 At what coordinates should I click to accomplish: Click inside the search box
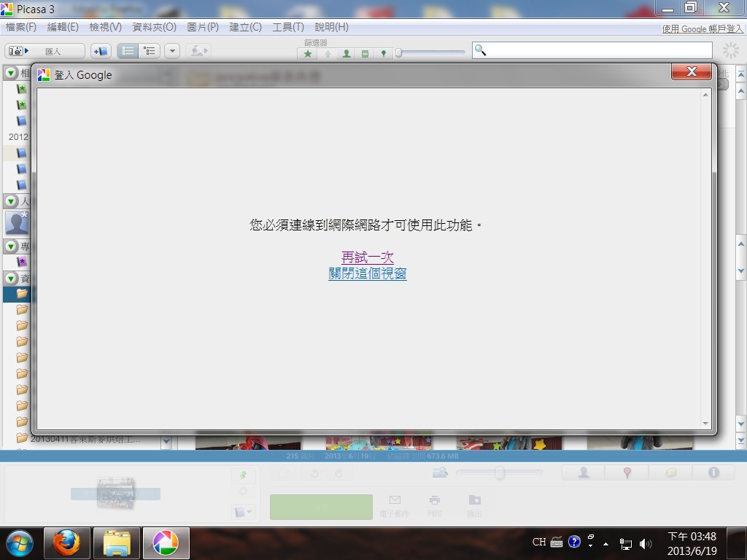(x=592, y=50)
